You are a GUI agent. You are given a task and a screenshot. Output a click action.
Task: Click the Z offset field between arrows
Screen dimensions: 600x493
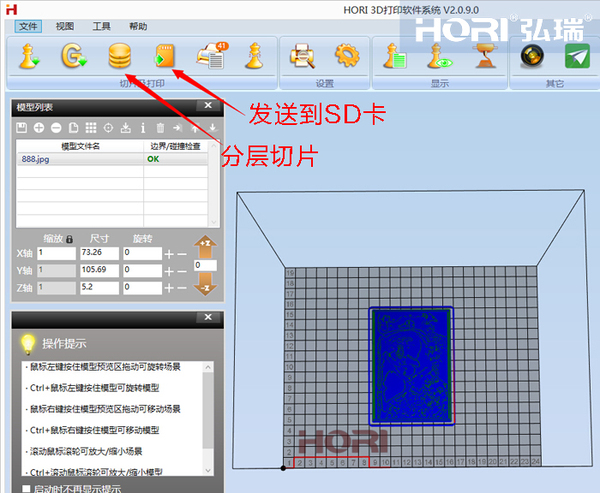205,265
